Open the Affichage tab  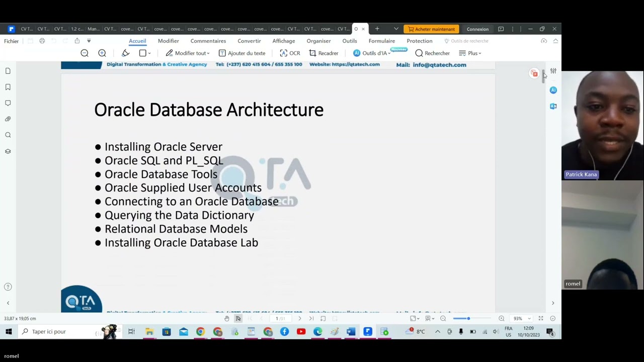coord(284,41)
